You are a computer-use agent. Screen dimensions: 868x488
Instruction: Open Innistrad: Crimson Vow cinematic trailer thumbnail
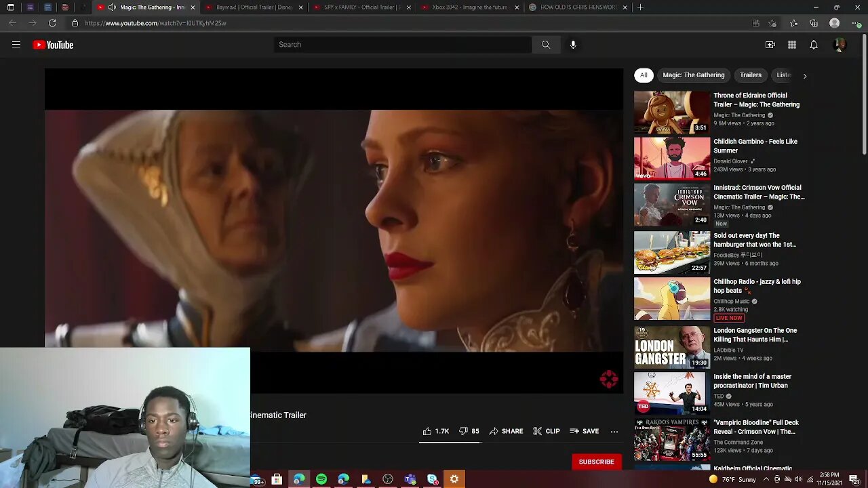(x=672, y=204)
